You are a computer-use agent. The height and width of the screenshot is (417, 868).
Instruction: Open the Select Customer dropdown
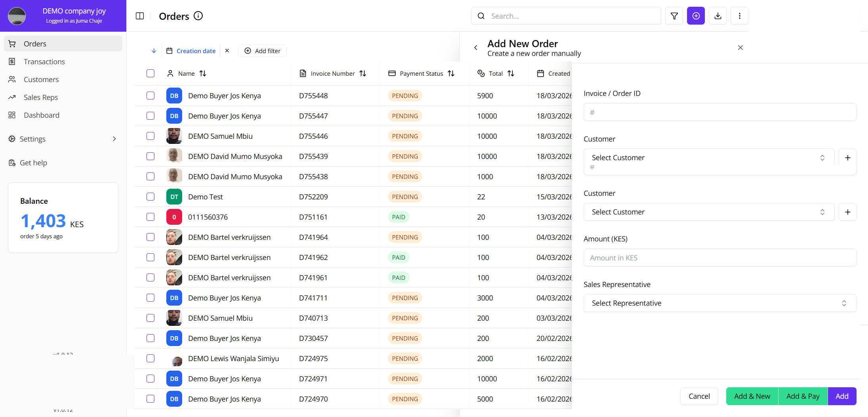[708, 157]
